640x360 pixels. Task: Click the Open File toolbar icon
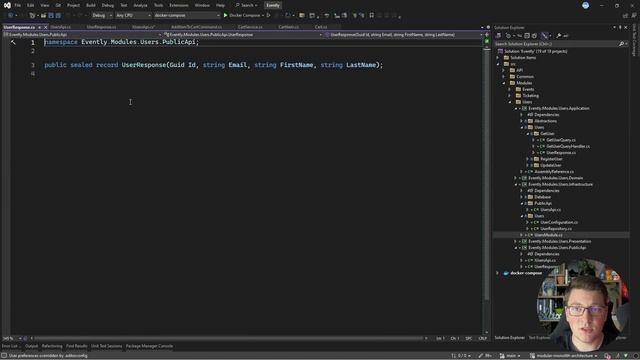pyautogui.click(x=43, y=15)
